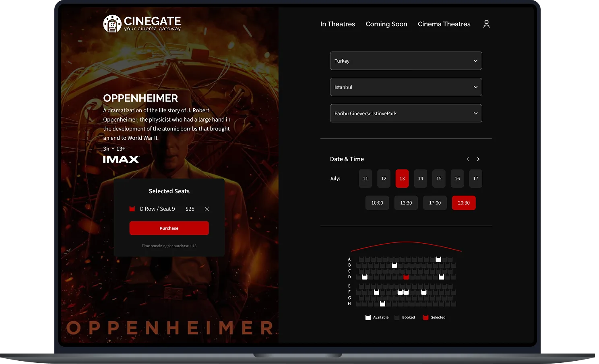The width and height of the screenshot is (599, 364).
Task: Select the white available seat in row H
Action: 382,304
